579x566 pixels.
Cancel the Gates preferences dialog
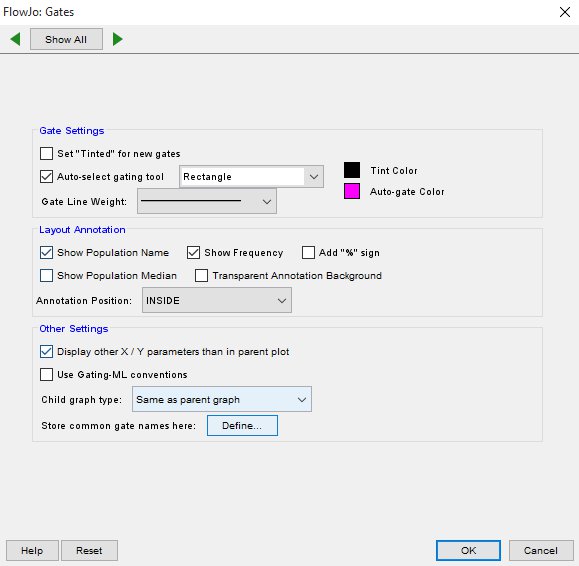point(541,550)
